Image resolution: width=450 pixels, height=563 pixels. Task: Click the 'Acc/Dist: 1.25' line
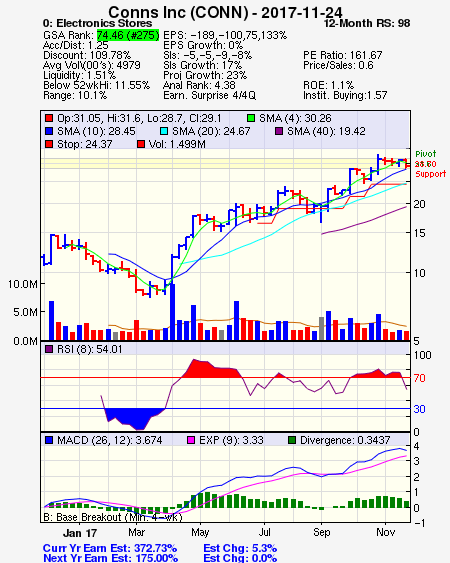pyautogui.click(x=75, y=45)
